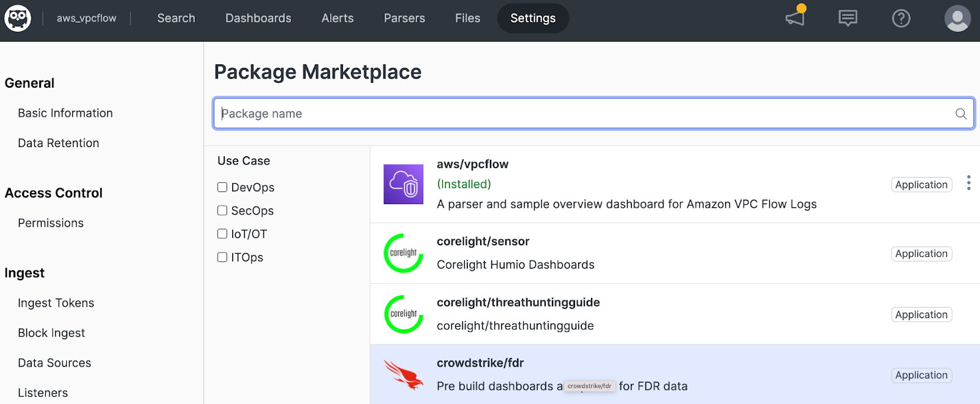The width and height of the screenshot is (980, 404).
Task: Click the Package Marketplace heading
Action: [x=318, y=72]
